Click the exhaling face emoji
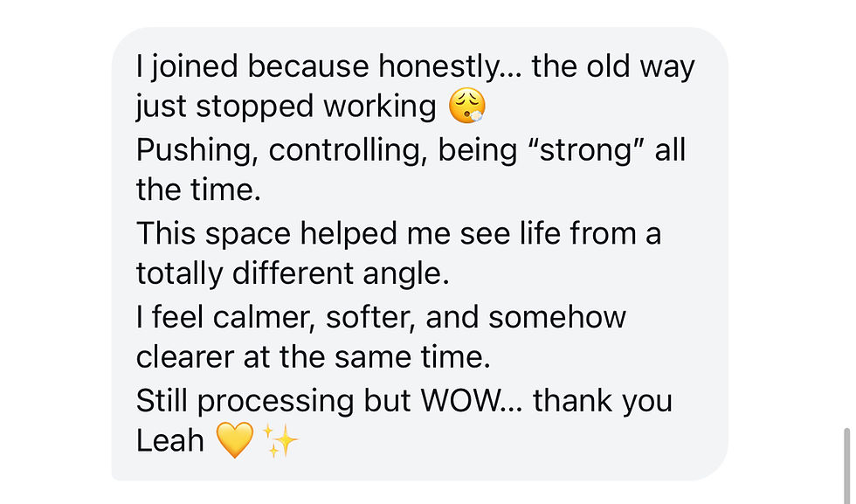This screenshot has height=504, width=856. pos(467,107)
